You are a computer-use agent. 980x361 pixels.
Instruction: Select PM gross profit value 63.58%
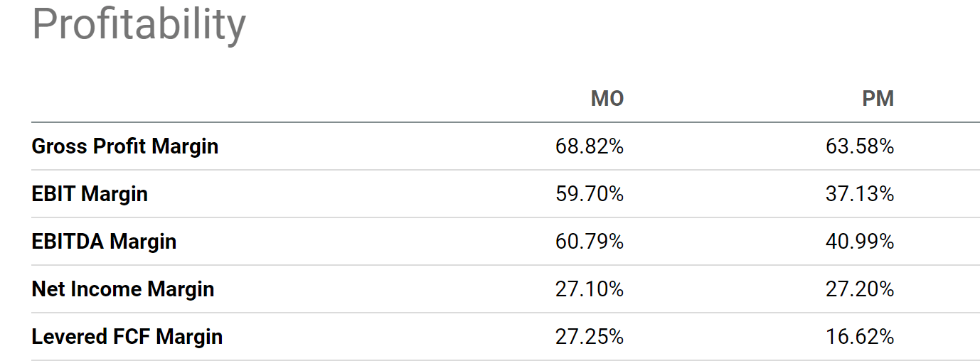[860, 146]
